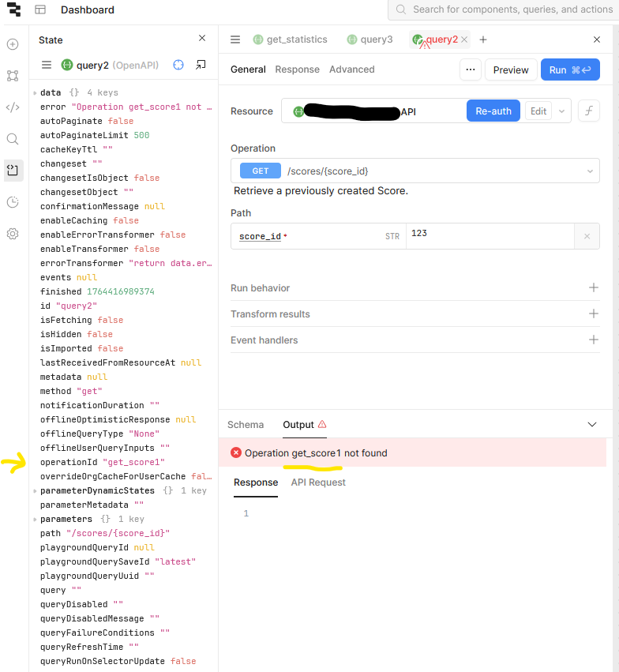Open the Code panel in left sidebar
Image resolution: width=619 pixels, height=672 pixels.
(13, 107)
